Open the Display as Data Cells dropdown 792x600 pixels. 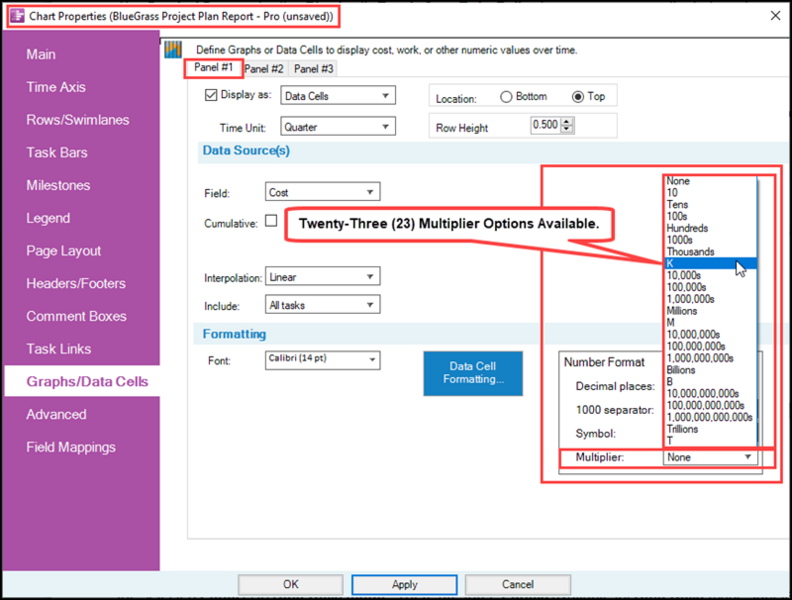click(x=338, y=95)
